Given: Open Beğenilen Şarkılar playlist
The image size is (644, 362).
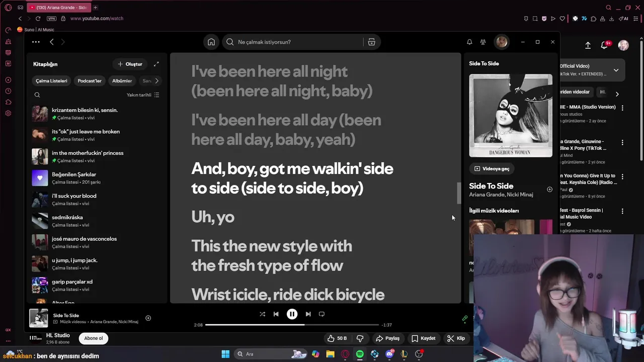Looking at the screenshot, I should click(x=97, y=178).
